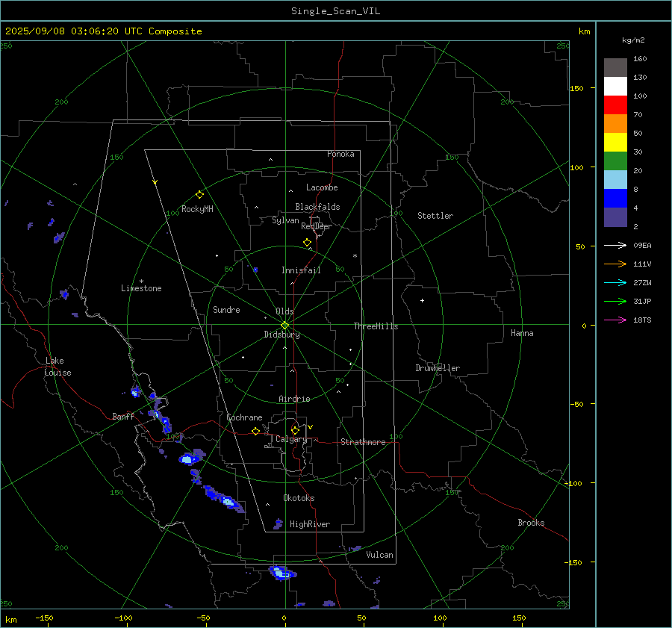Image resolution: width=672 pixels, height=628 pixels.
Task: Click the Calgary city label
Action: point(291,439)
